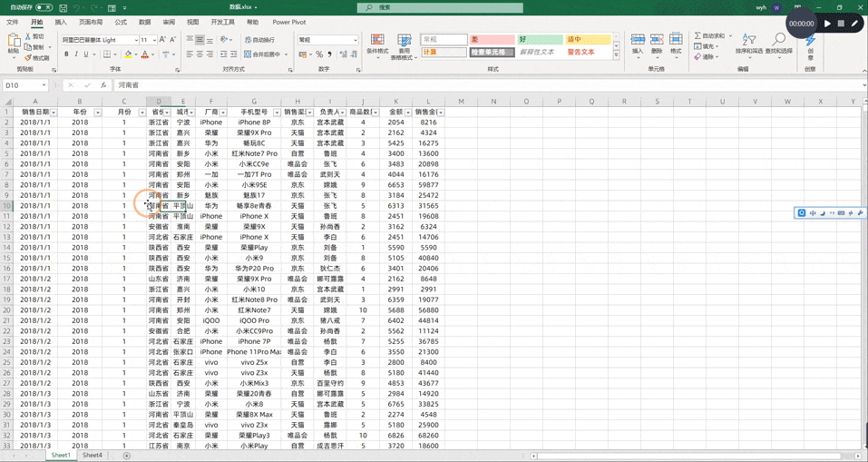The height and width of the screenshot is (462, 868).
Task: Open the font name dropdown
Action: point(136,40)
